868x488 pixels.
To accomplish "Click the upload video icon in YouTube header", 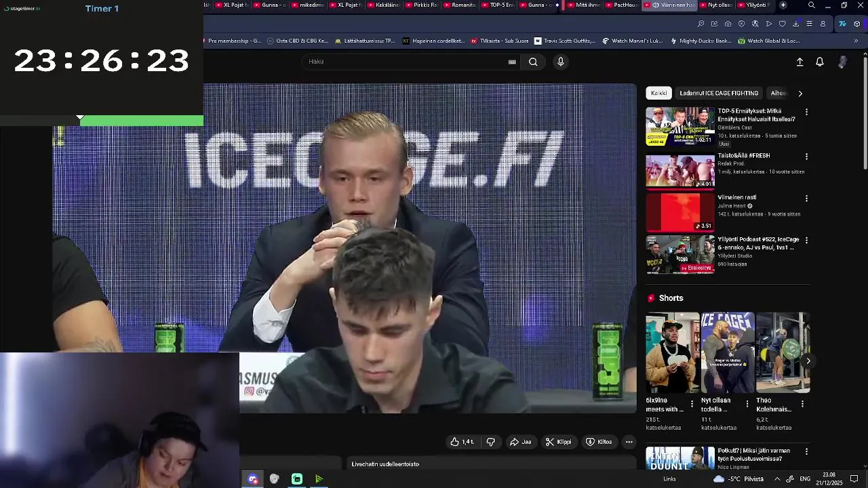I will (x=800, y=62).
